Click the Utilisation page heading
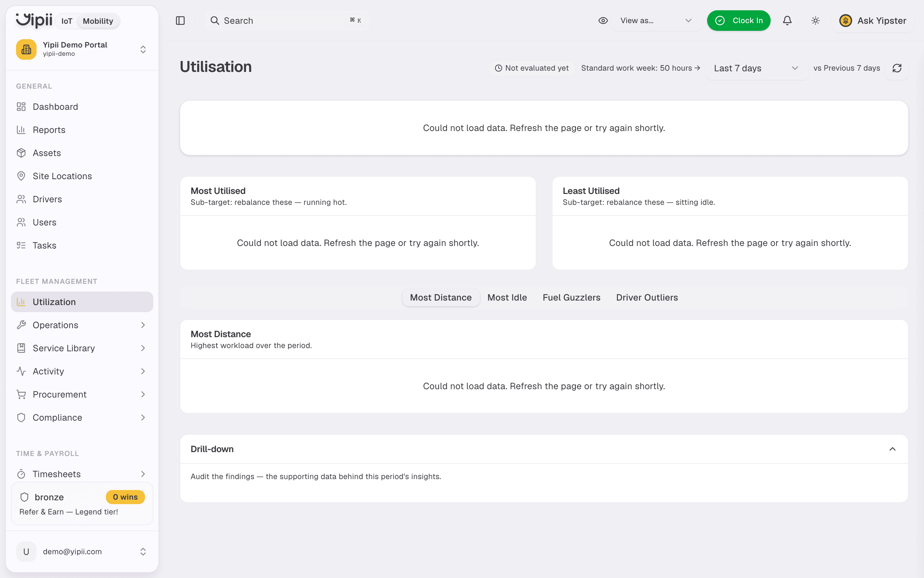Viewport: 924px width, 578px height. click(x=216, y=67)
